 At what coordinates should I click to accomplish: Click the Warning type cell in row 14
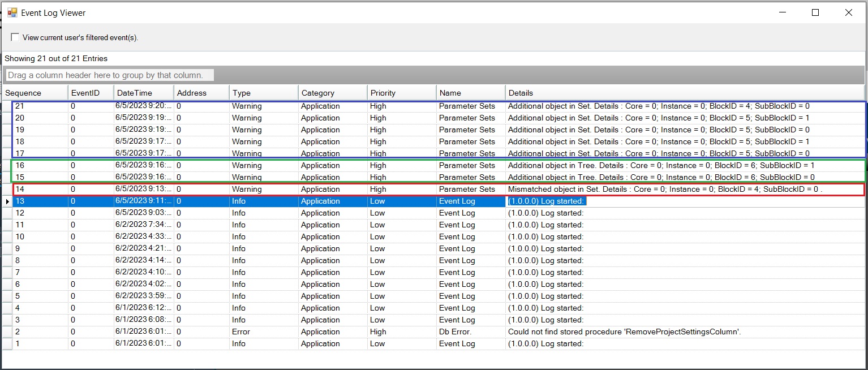[x=264, y=189]
